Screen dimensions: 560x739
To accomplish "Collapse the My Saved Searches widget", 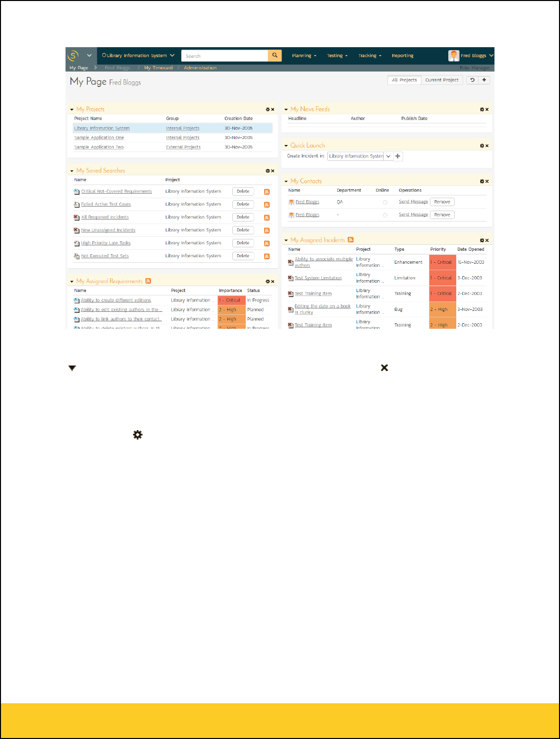I will [x=71, y=171].
